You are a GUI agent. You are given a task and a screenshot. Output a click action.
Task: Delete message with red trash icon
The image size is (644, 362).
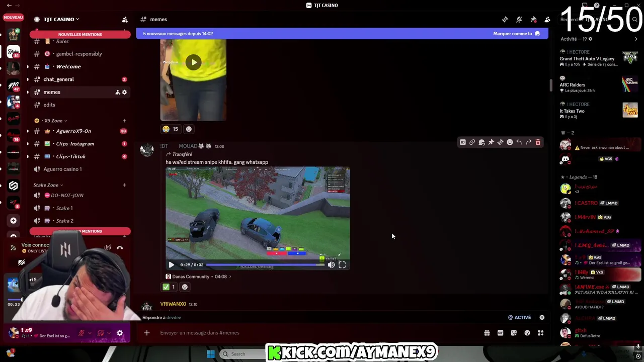pos(538,143)
